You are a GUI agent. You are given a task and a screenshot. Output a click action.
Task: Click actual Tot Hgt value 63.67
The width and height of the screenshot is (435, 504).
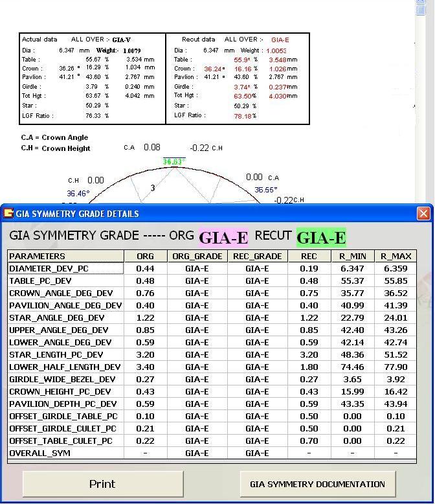93,96
